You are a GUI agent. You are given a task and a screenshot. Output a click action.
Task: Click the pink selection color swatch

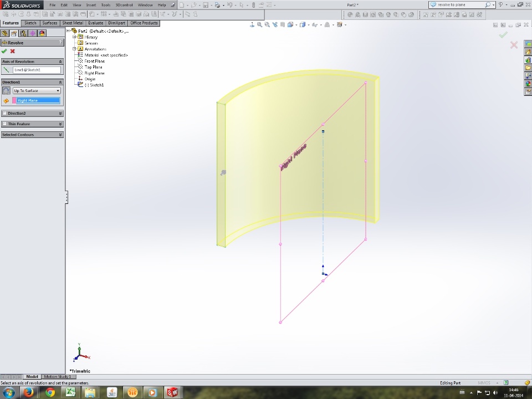click(14, 100)
